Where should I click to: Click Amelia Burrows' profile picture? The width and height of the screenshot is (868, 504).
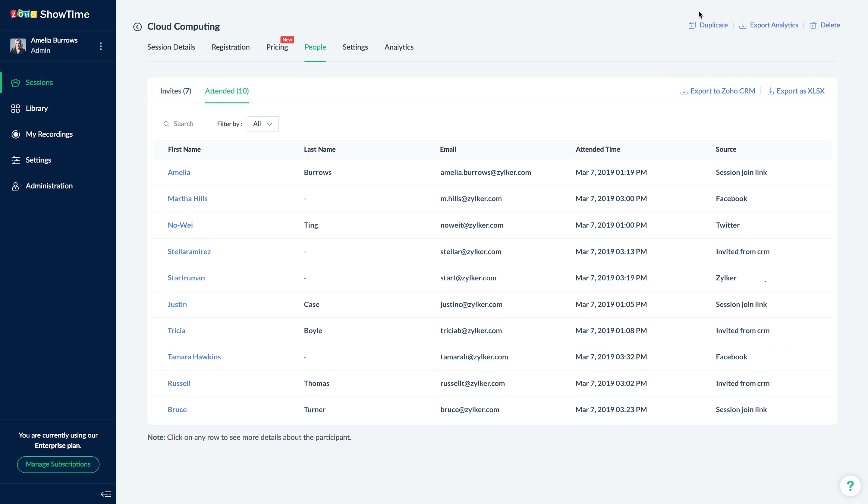tap(18, 46)
